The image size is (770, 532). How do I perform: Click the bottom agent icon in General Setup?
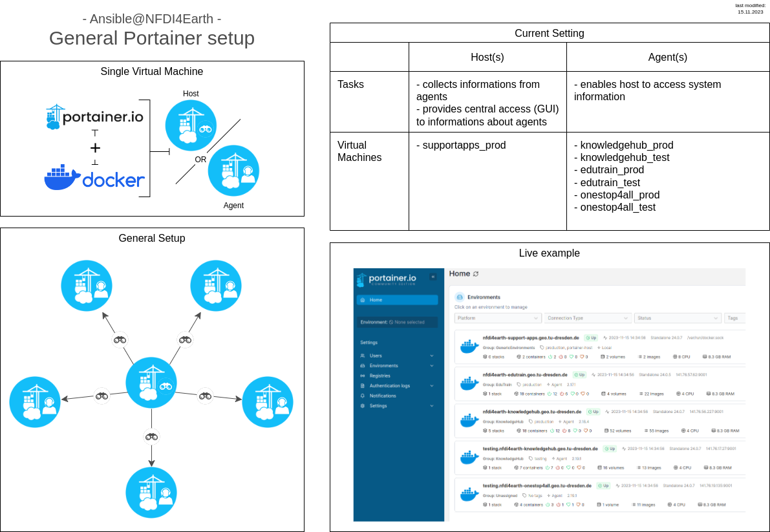151,493
